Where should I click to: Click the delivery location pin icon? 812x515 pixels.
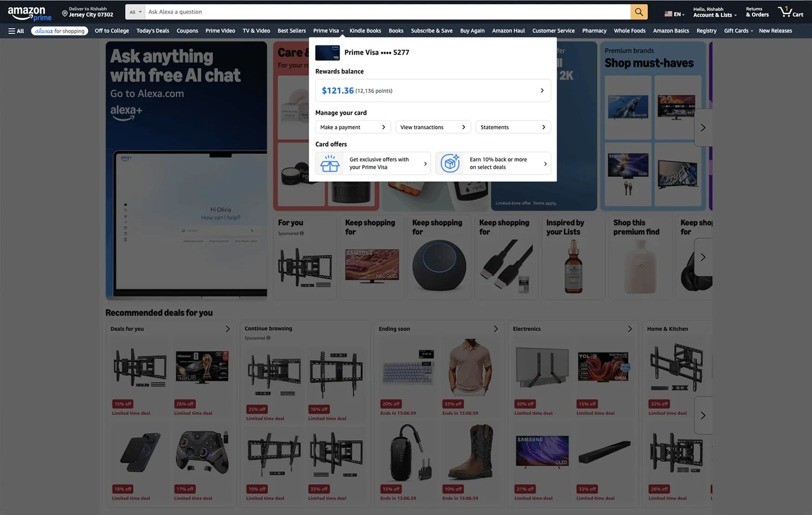[x=65, y=13]
